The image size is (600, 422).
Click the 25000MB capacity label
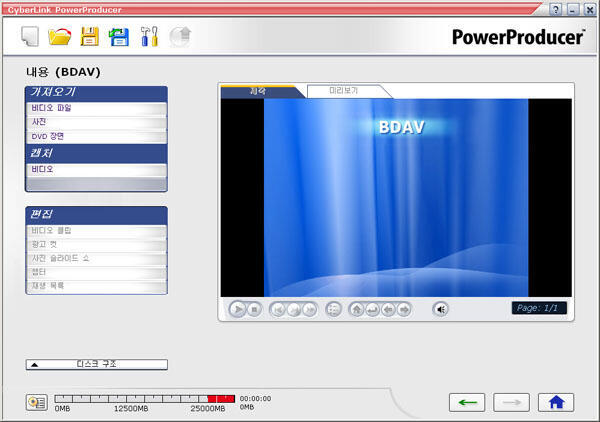(208, 409)
